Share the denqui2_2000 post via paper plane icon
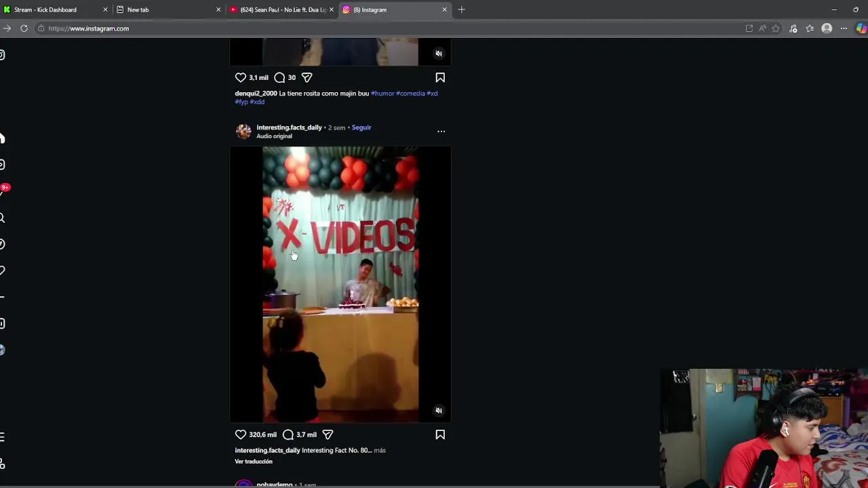 tap(307, 77)
